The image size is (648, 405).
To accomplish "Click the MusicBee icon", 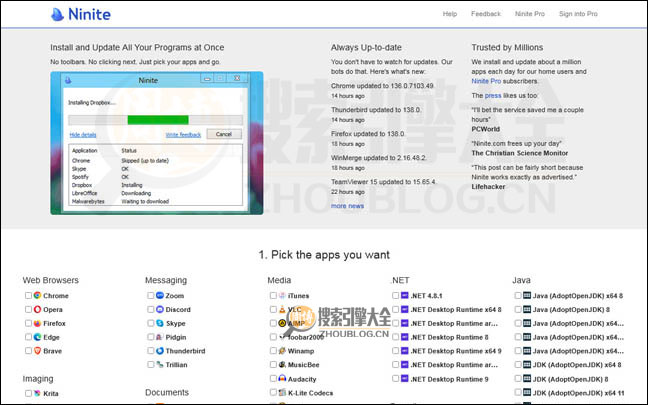I will point(282,364).
